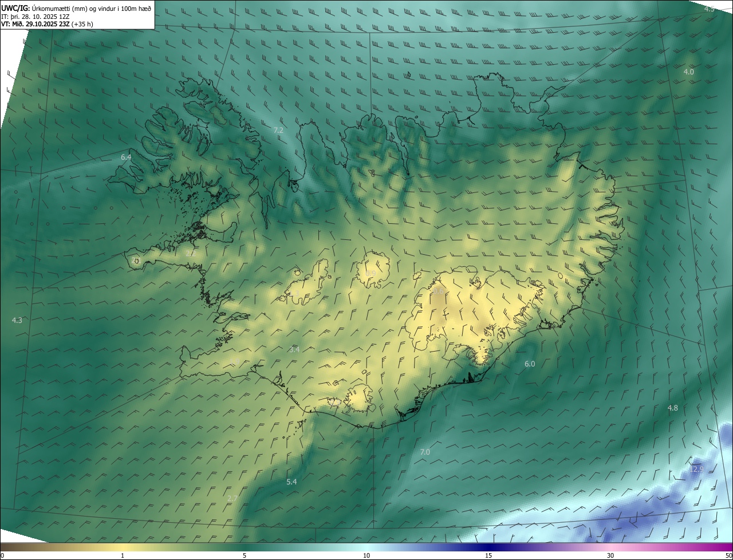Pick the 3.4 value label in southwest Iceland
Image resolution: width=733 pixels, height=560 pixels.
[294, 349]
